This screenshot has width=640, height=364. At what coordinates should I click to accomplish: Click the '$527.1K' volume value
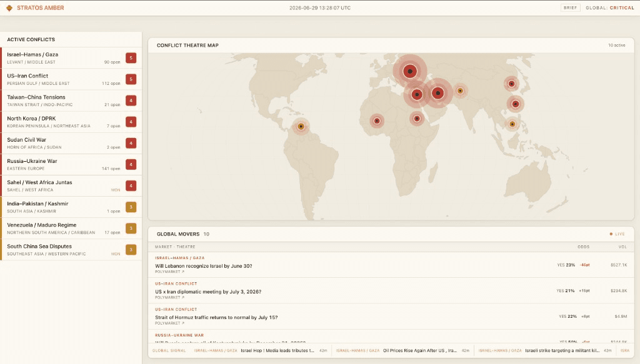pos(619,265)
